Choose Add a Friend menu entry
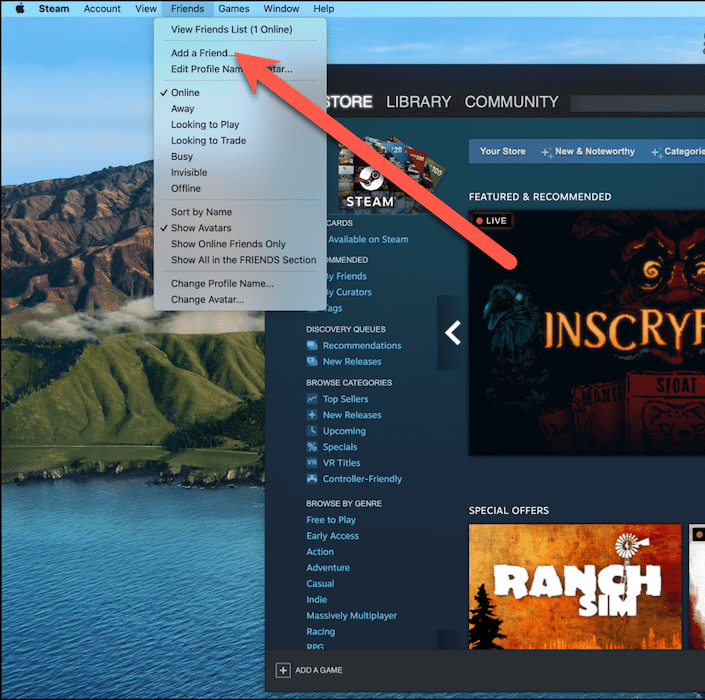 [203, 53]
